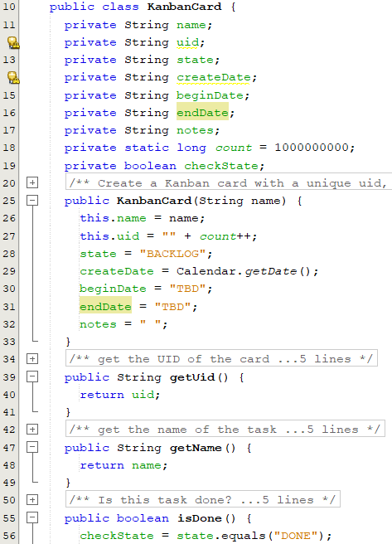Click the italic count variable at line 18
The width and height of the screenshot is (392, 544).
[x=233, y=148]
